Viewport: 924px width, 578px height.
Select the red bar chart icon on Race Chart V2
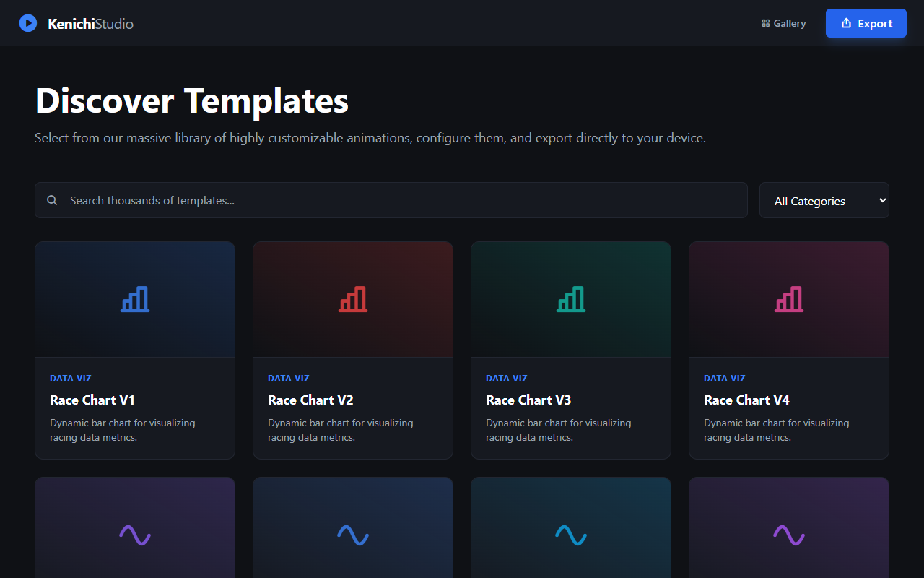[352, 298]
